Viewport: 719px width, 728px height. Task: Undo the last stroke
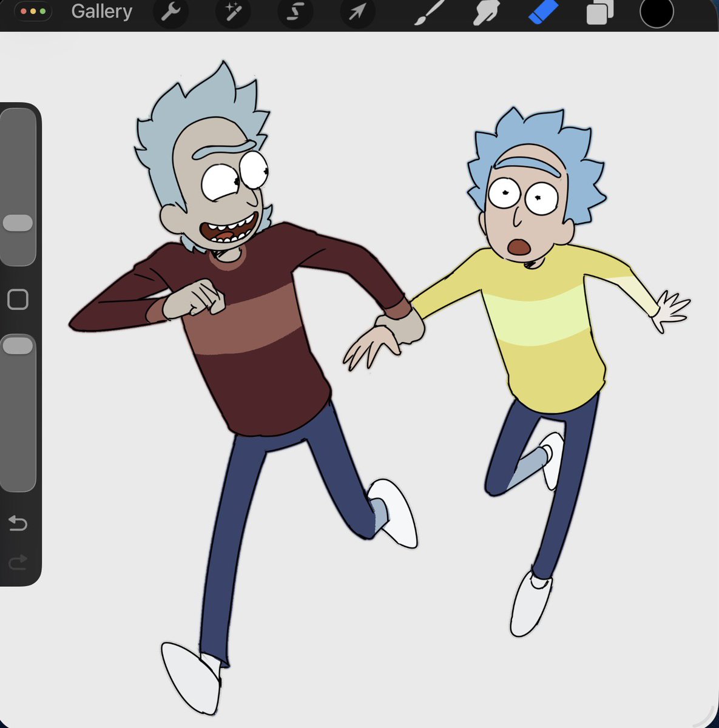click(18, 522)
